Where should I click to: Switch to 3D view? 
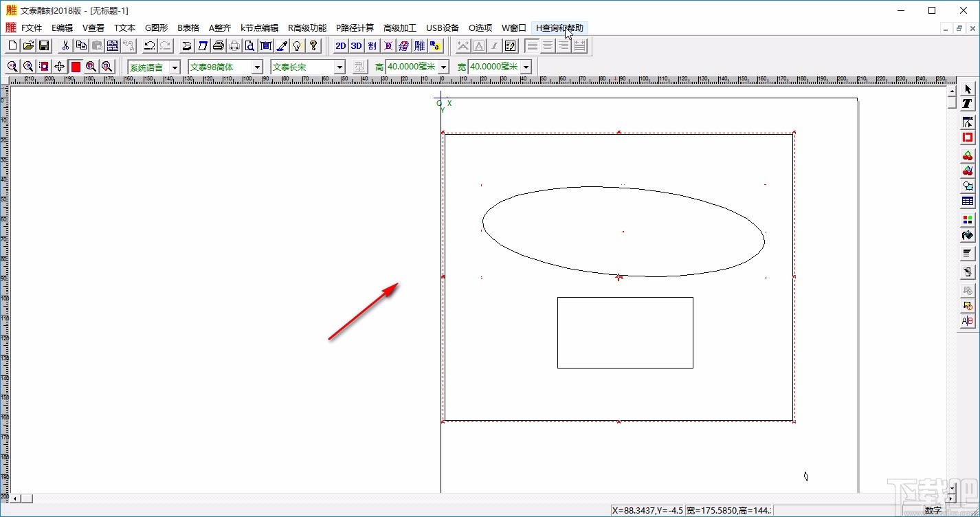pos(356,46)
